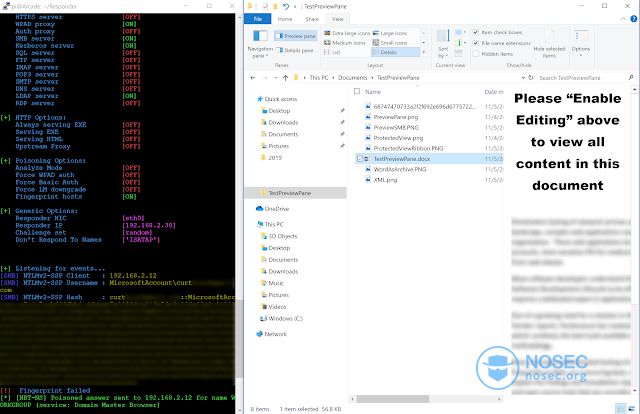Open address bar history dropdown chevron

(523, 78)
